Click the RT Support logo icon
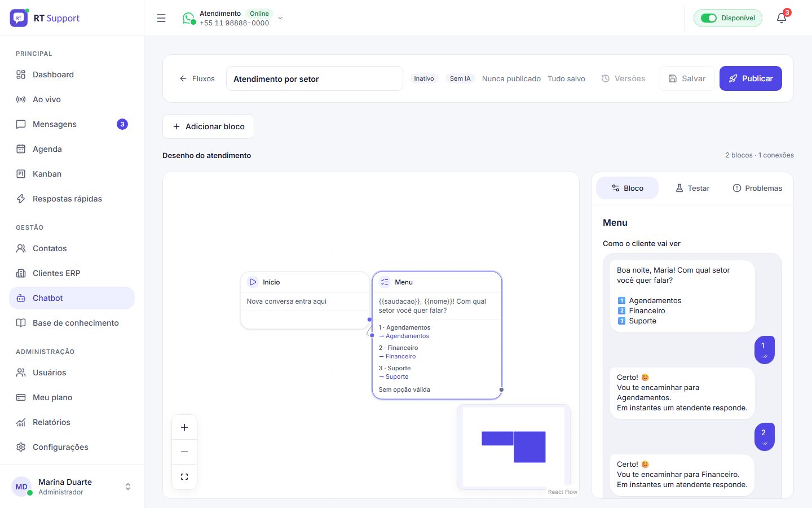The width and height of the screenshot is (812, 508). [x=19, y=18]
